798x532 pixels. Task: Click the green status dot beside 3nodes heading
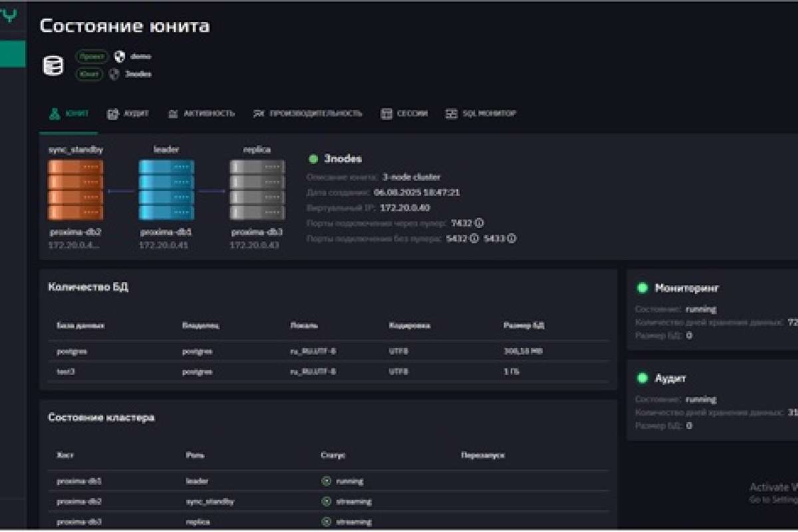pyautogui.click(x=313, y=159)
